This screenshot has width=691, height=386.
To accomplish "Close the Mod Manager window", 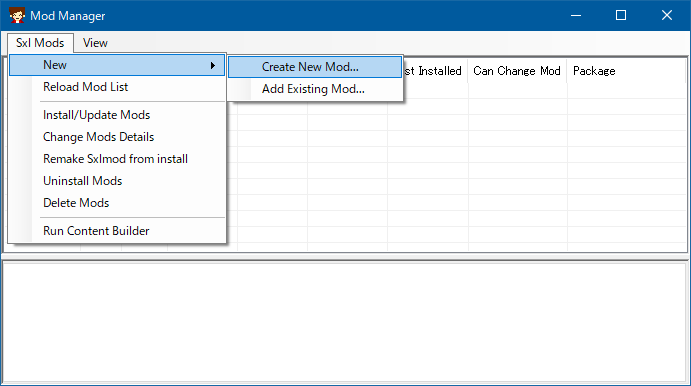I will [x=667, y=15].
